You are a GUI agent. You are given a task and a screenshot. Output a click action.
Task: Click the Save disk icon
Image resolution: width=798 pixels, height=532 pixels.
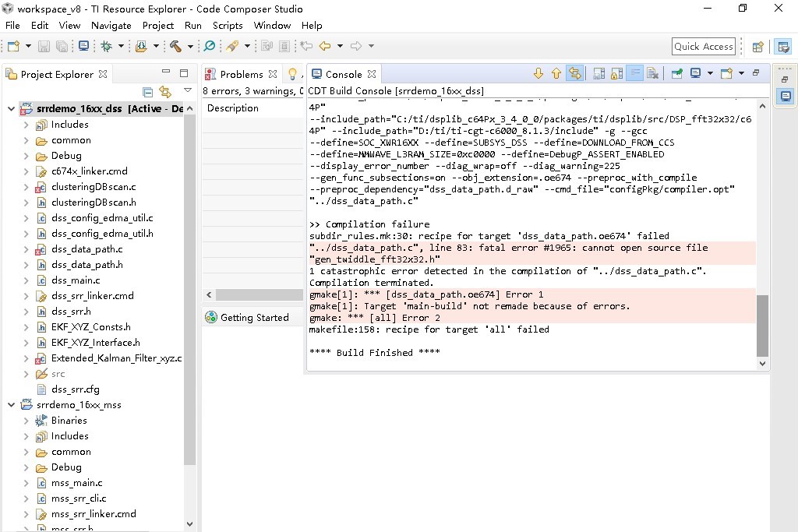tap(44, 46)
